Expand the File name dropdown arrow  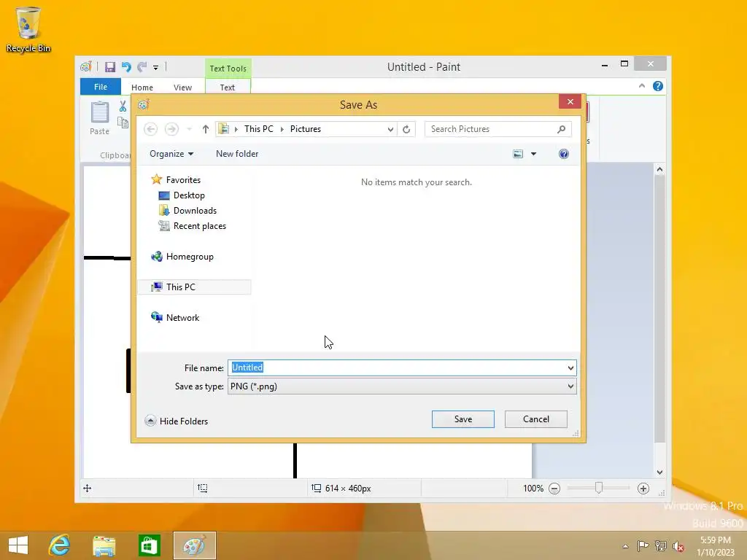(x=570, y=367)
